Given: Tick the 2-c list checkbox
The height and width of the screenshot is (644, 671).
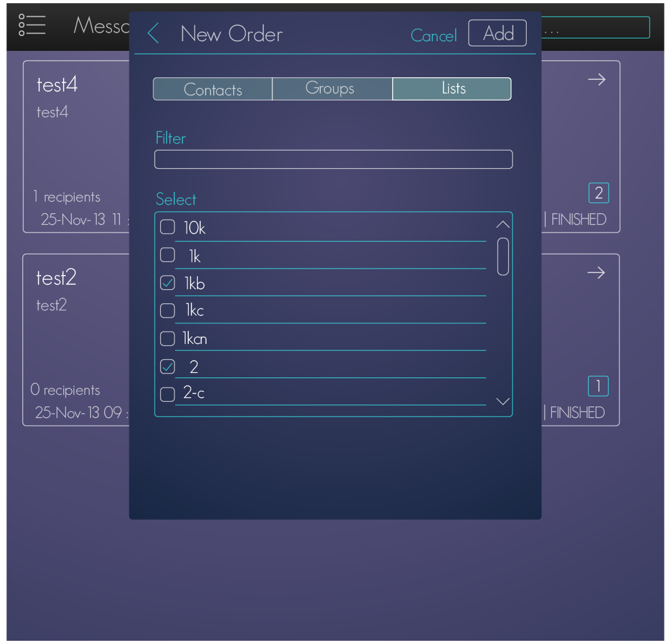Looking at the screenshot, I should 167,394.
